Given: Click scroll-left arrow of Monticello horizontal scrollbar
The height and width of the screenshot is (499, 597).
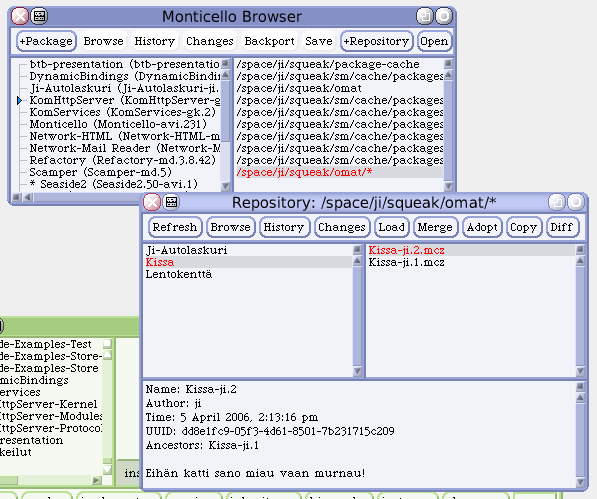Looking at the screenshot, I should click(28, 197).
